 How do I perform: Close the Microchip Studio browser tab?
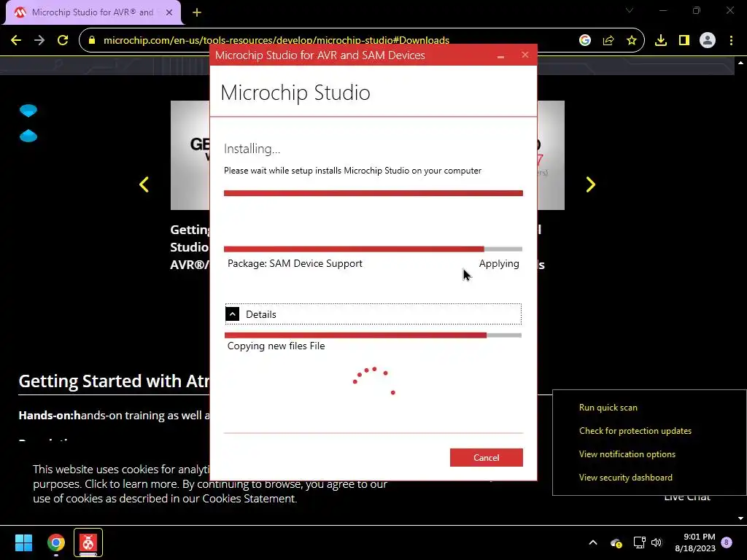tap(169, 12)
